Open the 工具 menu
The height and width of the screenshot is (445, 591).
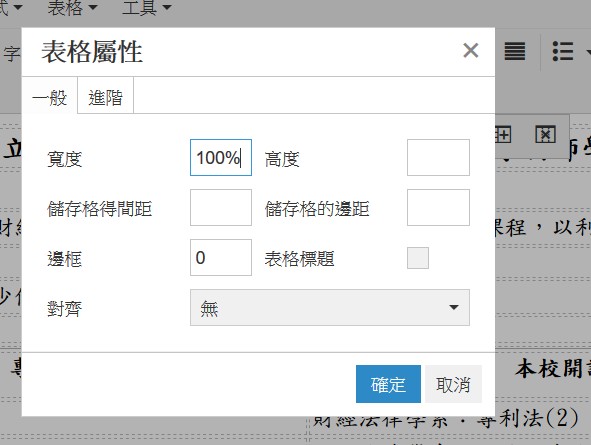click(x=147, y=8)
